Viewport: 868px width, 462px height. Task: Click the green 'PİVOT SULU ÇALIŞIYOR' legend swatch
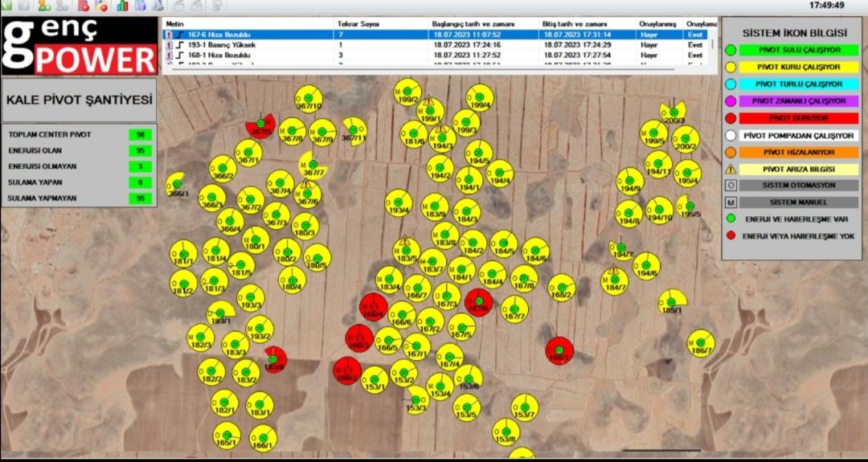tap(731, 50)
